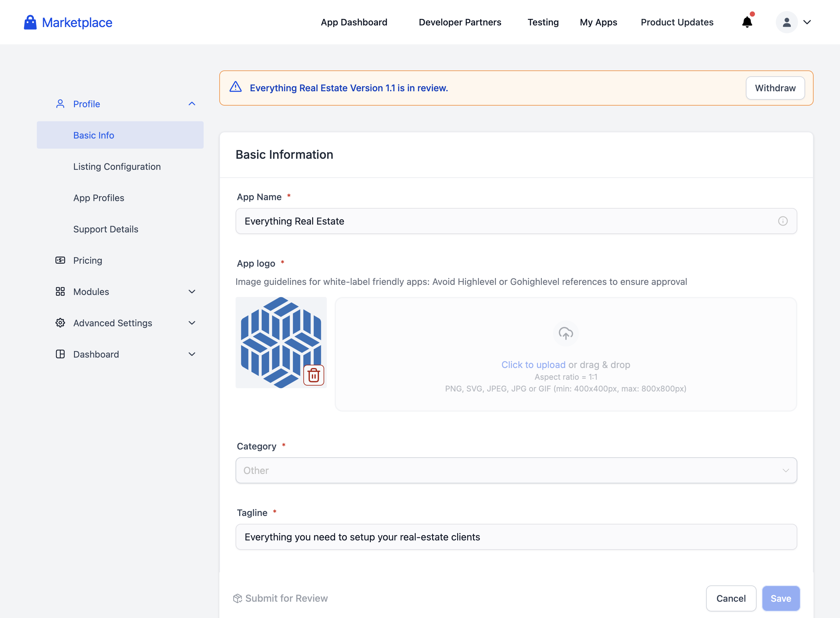The image size is (840, 618).
Task: Focus the Tagline input field
Action: (x=516, y=537)
